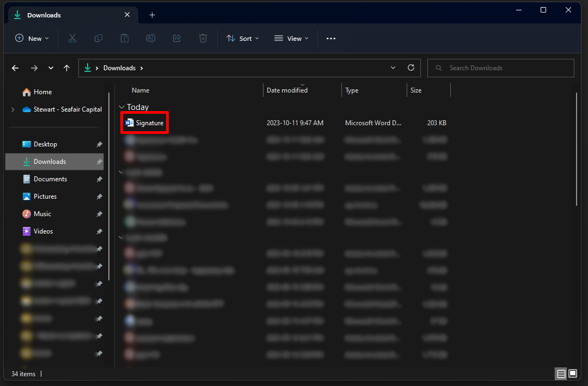Viewport: 588px width, 386px height.
Task: Click the Copy icon in toolbar
Action: [x=99, y=38]
